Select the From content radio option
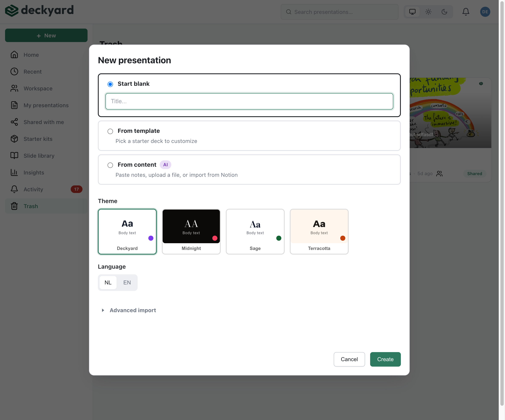The height and width of the screenshot is (420, 505). pos(110,165)
